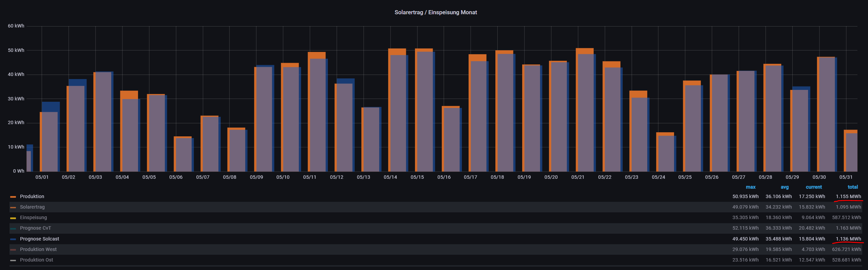The height and width of the screenshot is (270, 868).
Task: Click the gray Produktion Ost color swatch
Action: [13, 260]
